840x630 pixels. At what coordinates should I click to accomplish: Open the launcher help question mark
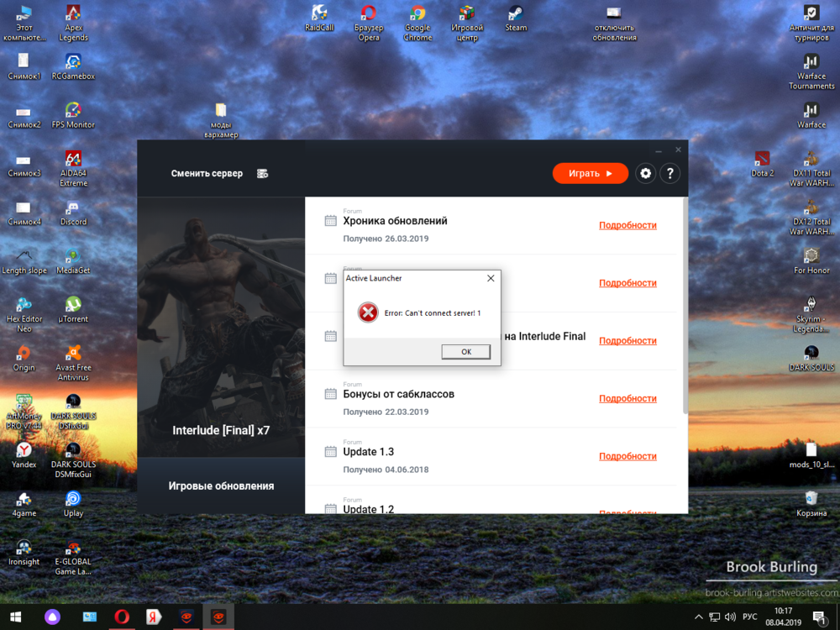pyautogui.click(x=669, y=174)
